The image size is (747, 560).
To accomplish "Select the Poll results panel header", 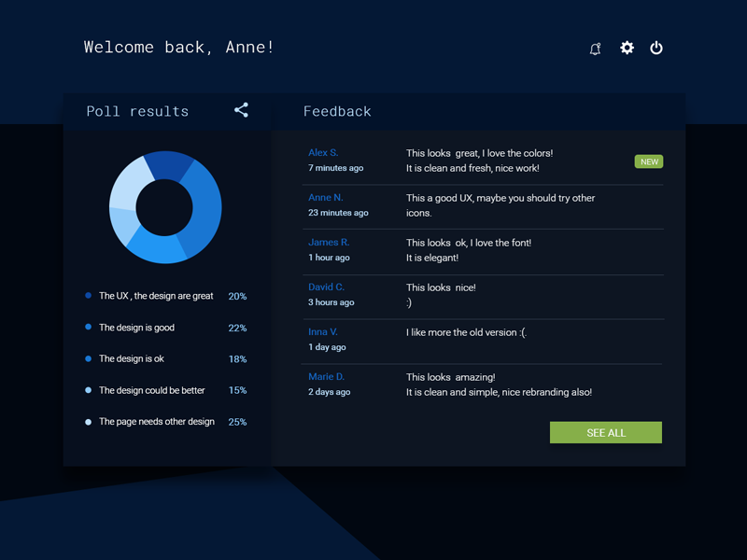I will [137, 111].
